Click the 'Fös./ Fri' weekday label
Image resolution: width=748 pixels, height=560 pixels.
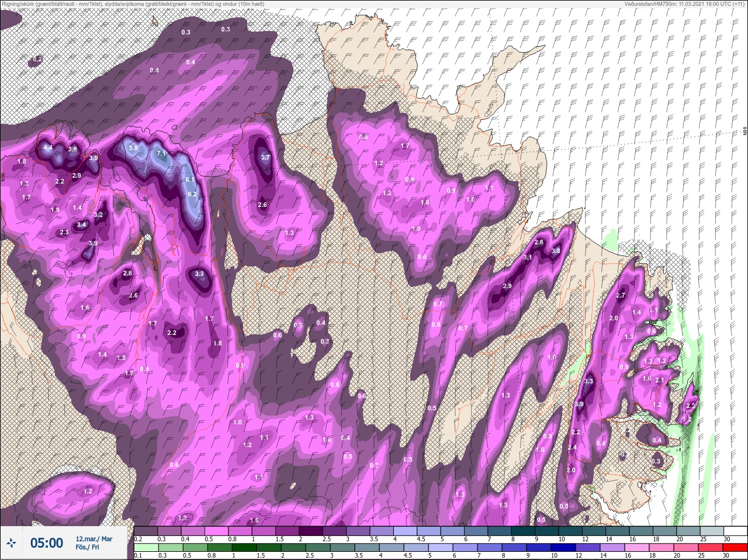pos(88,548)
